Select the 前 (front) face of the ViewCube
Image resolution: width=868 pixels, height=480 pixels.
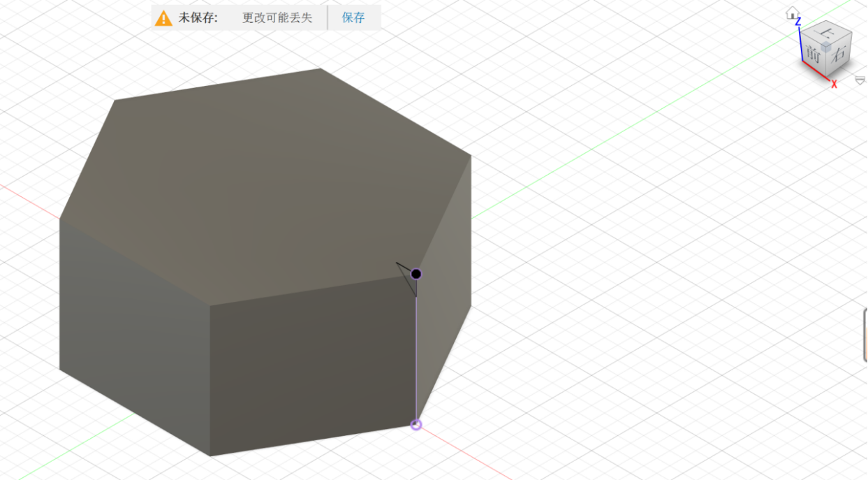[812, 53]
